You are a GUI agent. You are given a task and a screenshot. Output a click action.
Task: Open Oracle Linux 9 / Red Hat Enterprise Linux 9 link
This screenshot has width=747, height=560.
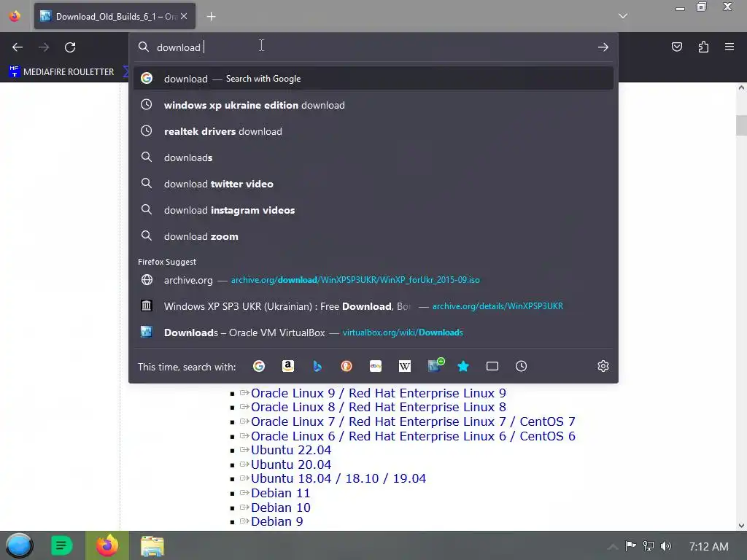point(379,393)
